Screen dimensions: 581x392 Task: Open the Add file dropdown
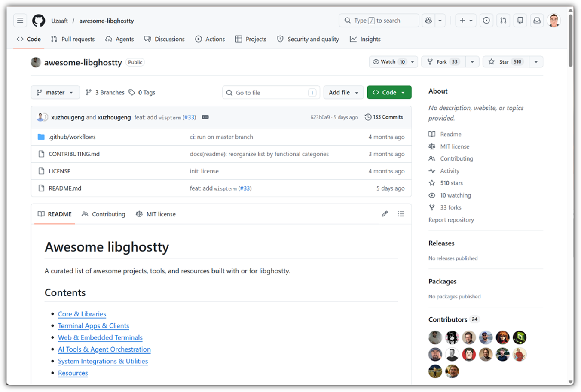(x=343, y=92)
